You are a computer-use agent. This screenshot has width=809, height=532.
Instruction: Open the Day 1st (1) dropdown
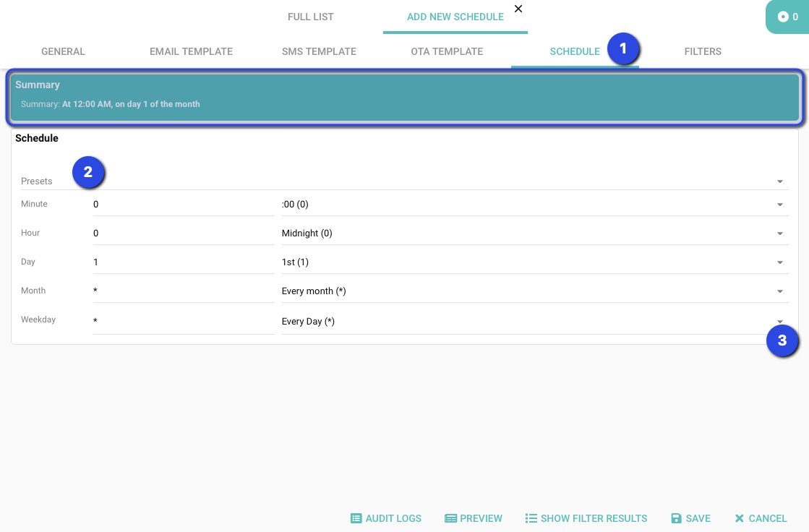pos(780,262)
